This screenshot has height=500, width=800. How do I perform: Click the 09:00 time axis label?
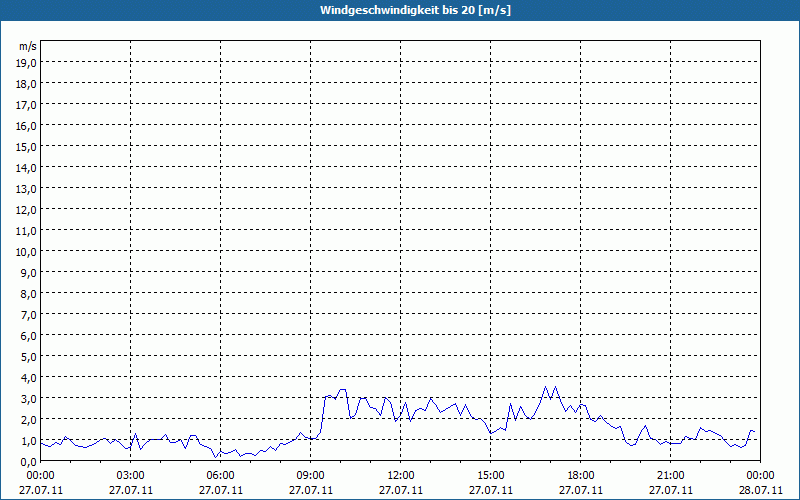click(311, 476)
